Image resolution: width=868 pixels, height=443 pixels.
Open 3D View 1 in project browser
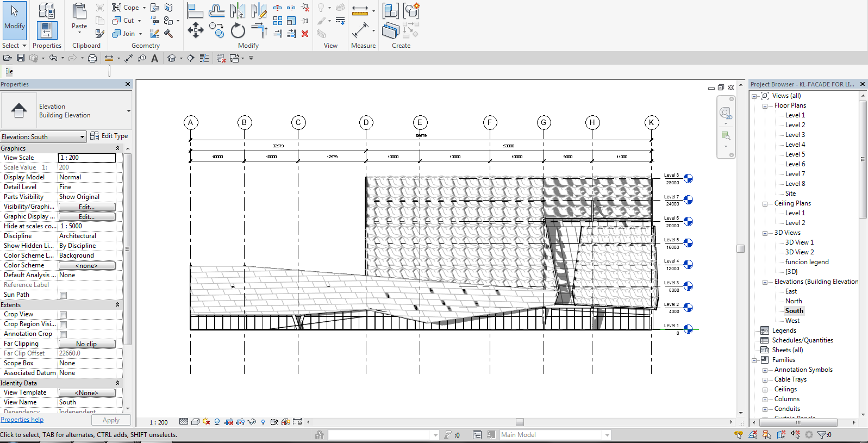(x=799, y=242)
